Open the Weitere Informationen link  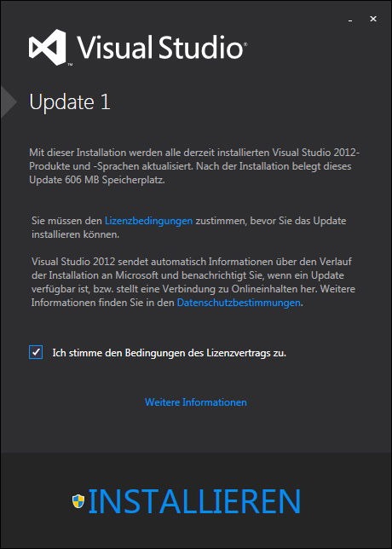coord(196,402)
